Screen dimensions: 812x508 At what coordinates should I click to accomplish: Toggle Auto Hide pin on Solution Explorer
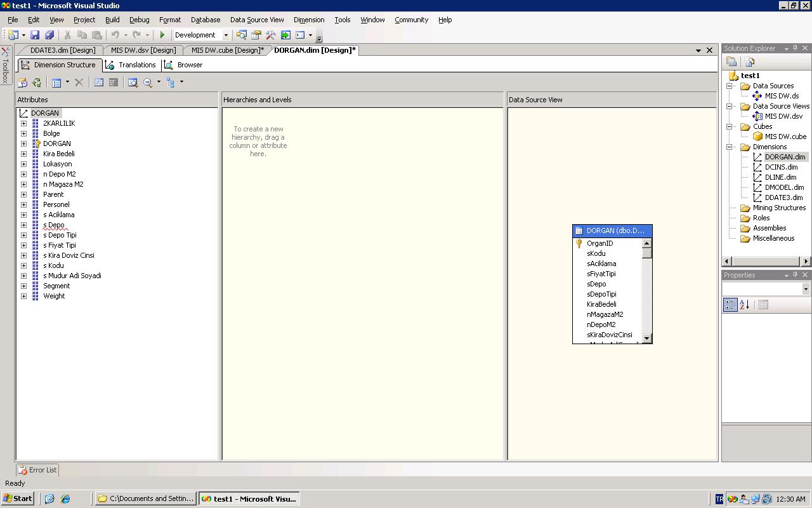click(x=796, y=48)
